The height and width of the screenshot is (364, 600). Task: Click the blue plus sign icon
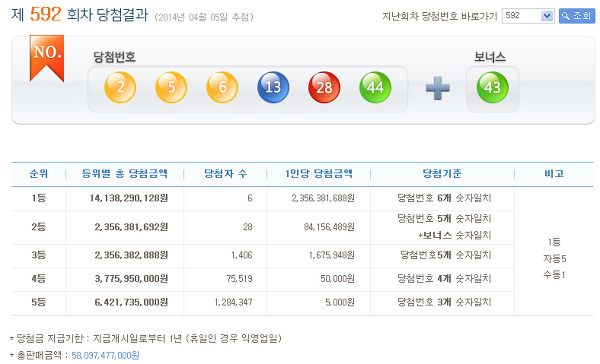[x=438, y=88]
